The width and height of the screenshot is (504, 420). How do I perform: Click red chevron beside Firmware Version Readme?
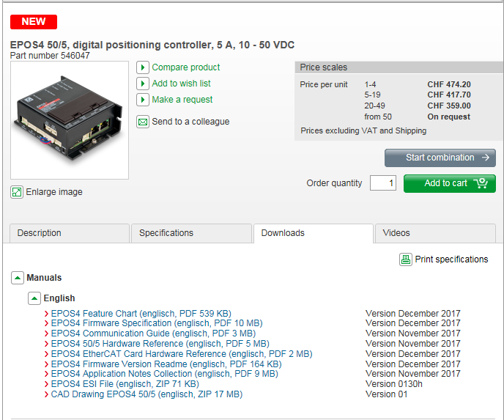tap(46, 364)
